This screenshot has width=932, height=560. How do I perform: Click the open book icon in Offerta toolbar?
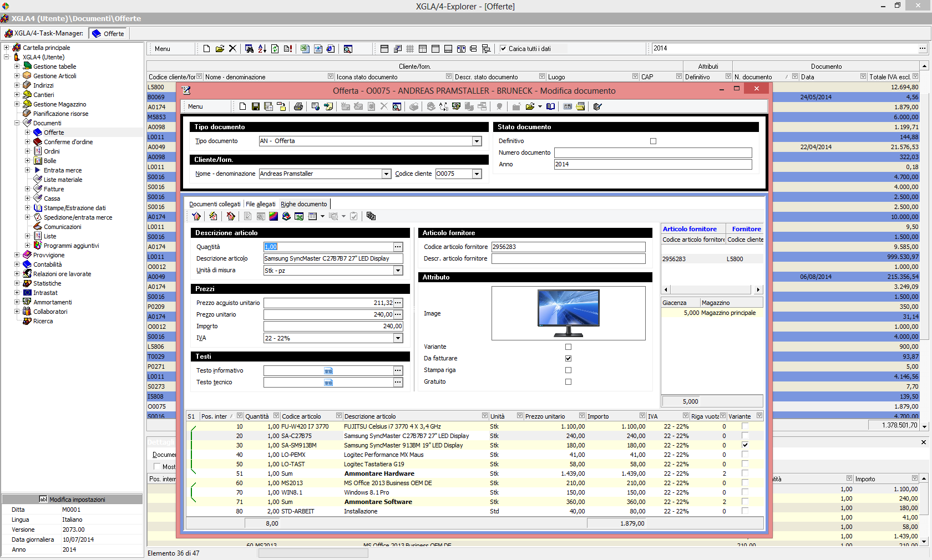pyautogui.click(x=550, y=106)
